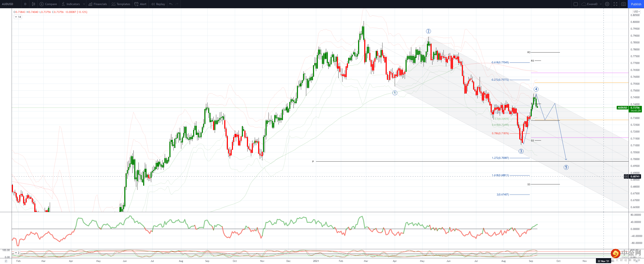Click the green AUDUSD price label
Viewport: 644px width, 264px height.
[x=622, y=108]
